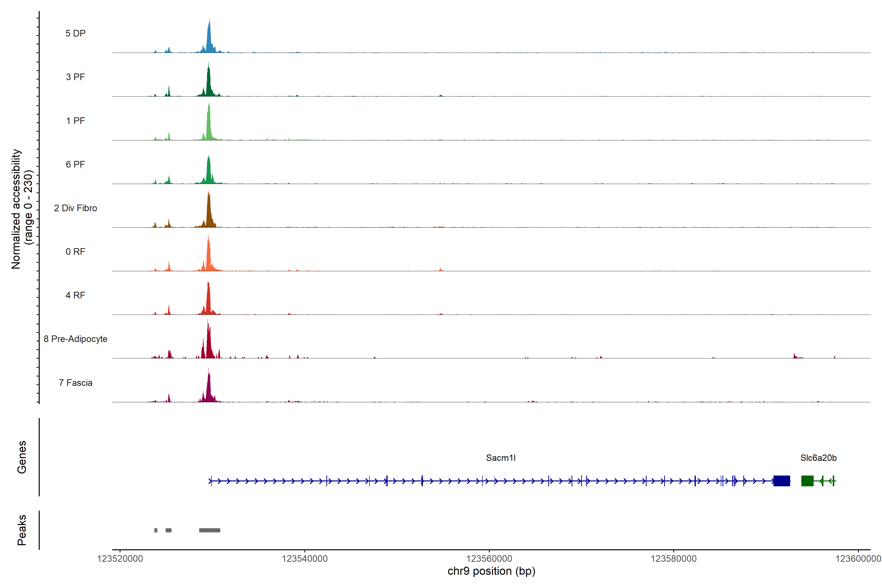The image size is (882, 588).
Task: Click the 3 PF track label
Action: (75, 77)
